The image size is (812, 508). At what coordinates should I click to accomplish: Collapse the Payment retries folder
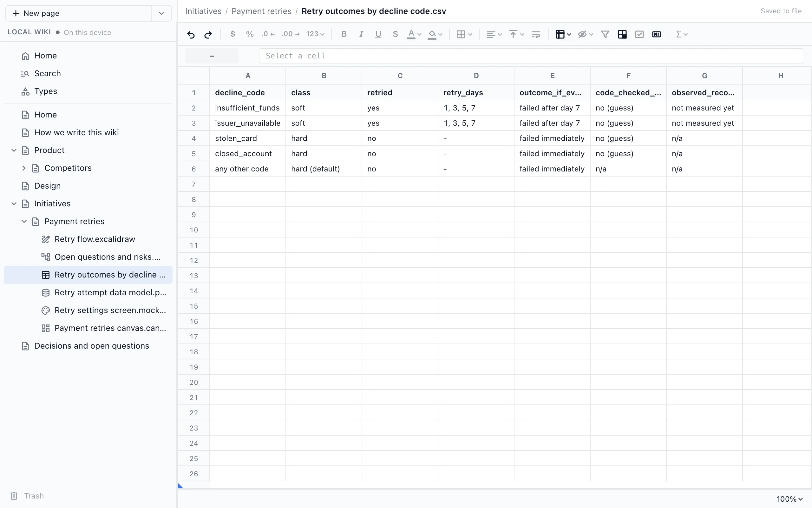tap(24, 221)
